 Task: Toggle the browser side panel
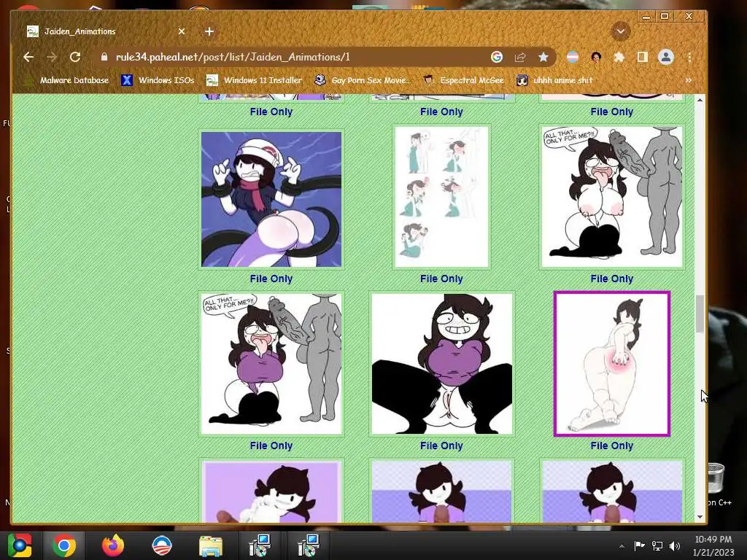pos(642,57)
